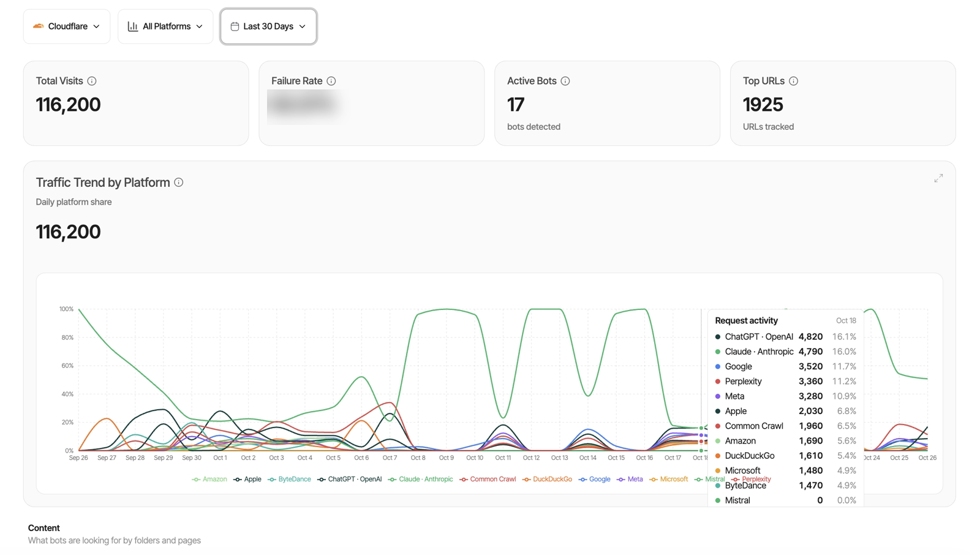Click the calendar icon in the date range button

235,26
